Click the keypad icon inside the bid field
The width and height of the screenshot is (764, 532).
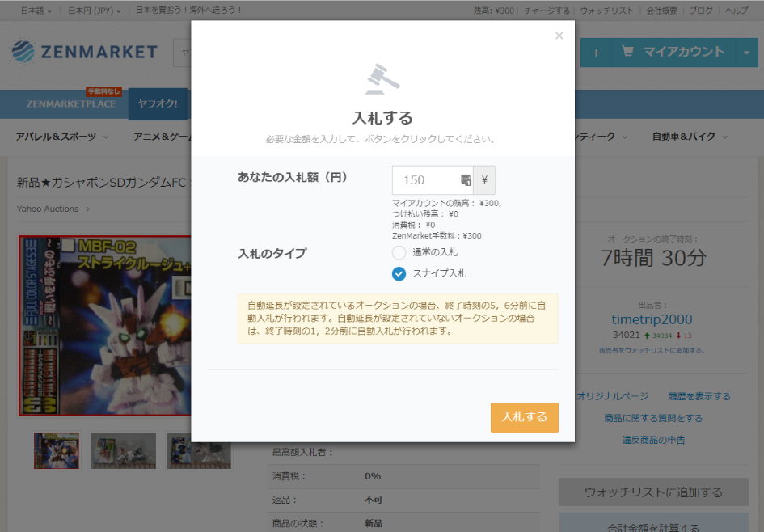(x=466, y=179)
